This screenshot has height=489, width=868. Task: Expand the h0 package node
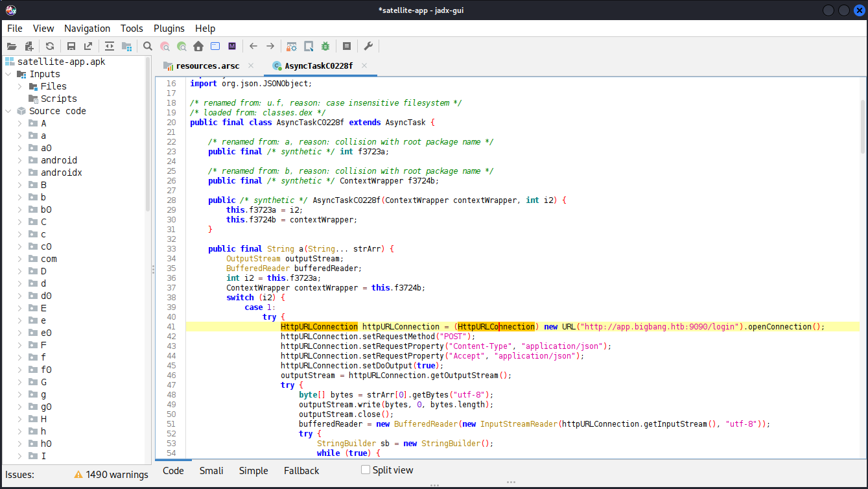[x=20, y=444]
